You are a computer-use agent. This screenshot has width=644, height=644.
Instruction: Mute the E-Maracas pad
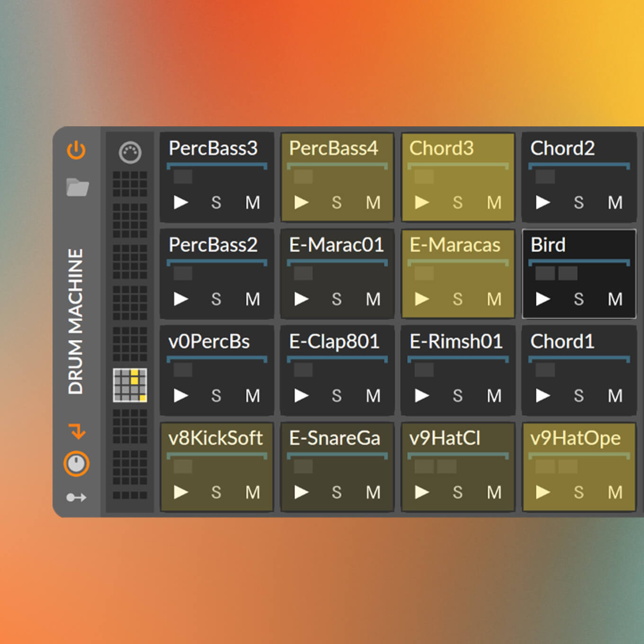coord(494,299)
